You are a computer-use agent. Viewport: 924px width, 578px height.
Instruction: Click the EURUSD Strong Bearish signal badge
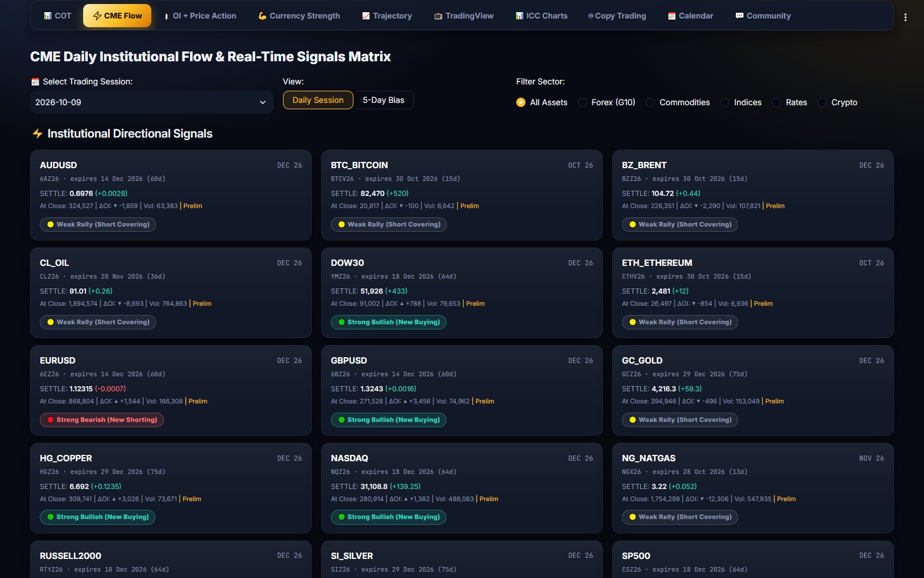[x=102, y=420]
